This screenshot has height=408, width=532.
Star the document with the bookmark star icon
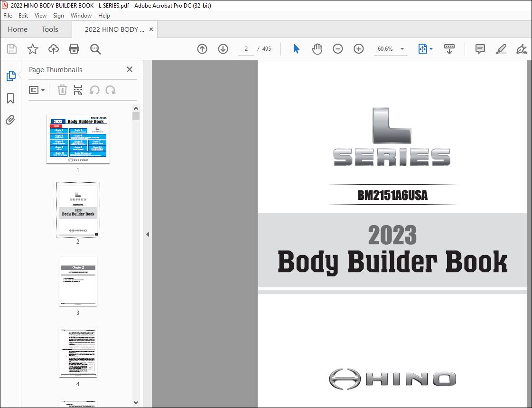click(x=33, y=49)
